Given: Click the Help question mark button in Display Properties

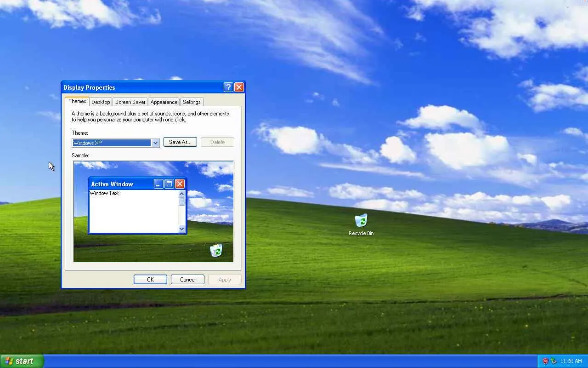Looking at the screenshot, I should (228, 87).
